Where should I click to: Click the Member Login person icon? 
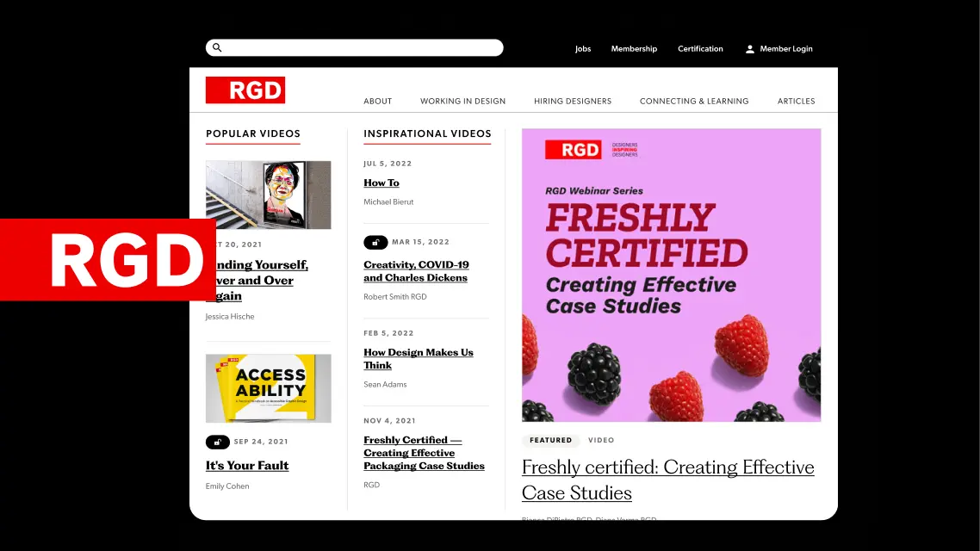tap(749, 48)
